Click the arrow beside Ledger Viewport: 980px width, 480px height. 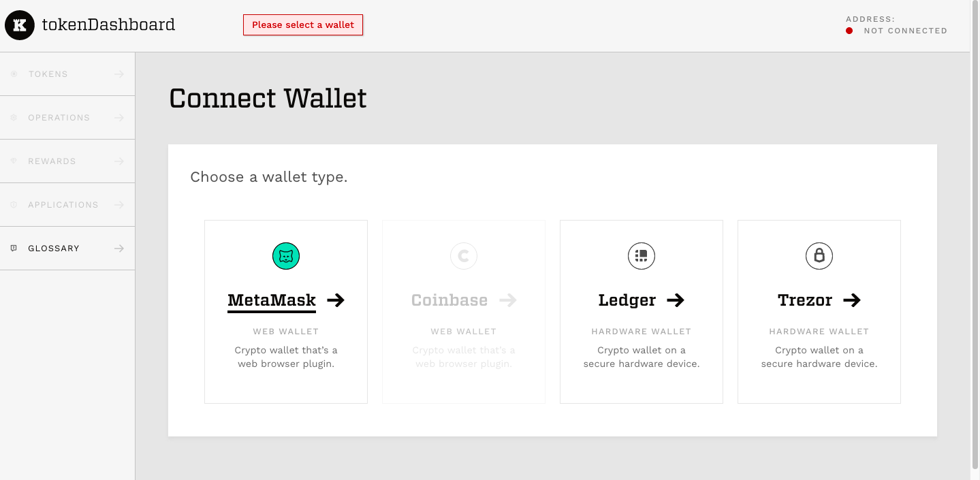point(675,300)
